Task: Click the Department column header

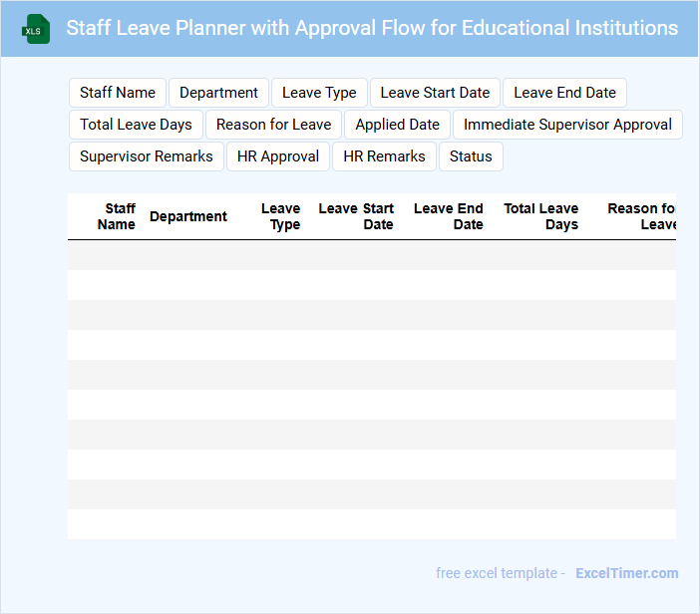Action: (x=188, y=216)
